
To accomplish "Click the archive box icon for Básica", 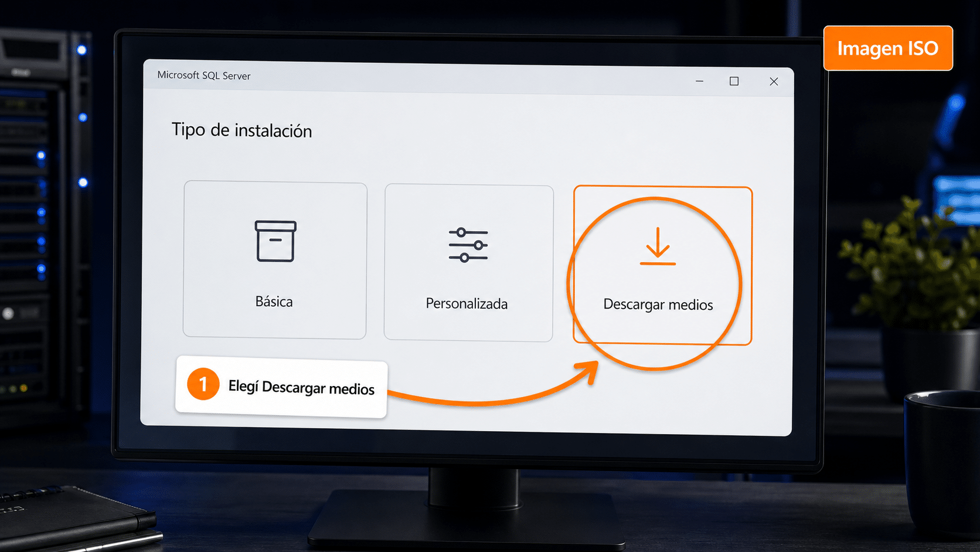I will [x=275, y=241].
